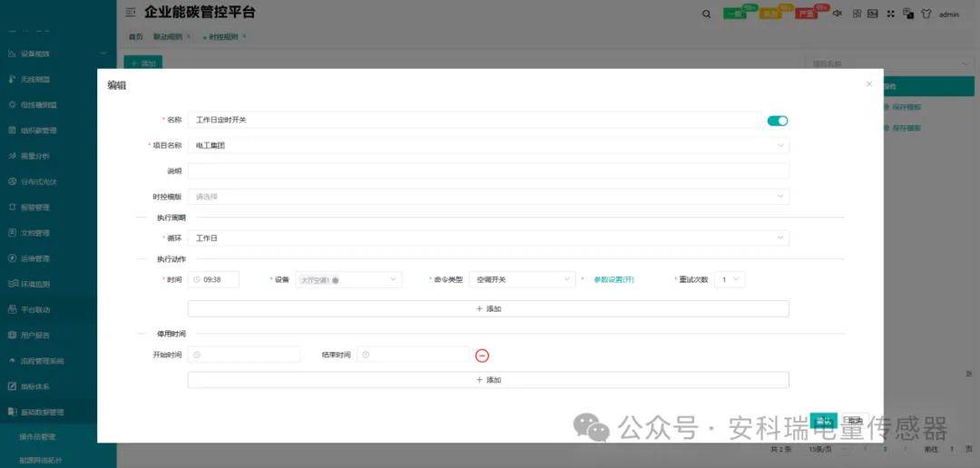Click the yellow alarm badge in header

(770, 14)
